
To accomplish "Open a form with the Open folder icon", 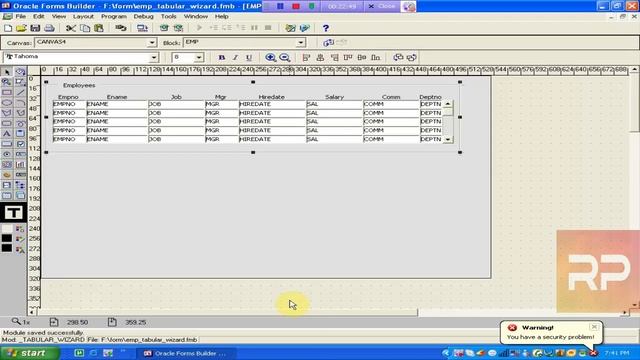I will tap(21, 28).
